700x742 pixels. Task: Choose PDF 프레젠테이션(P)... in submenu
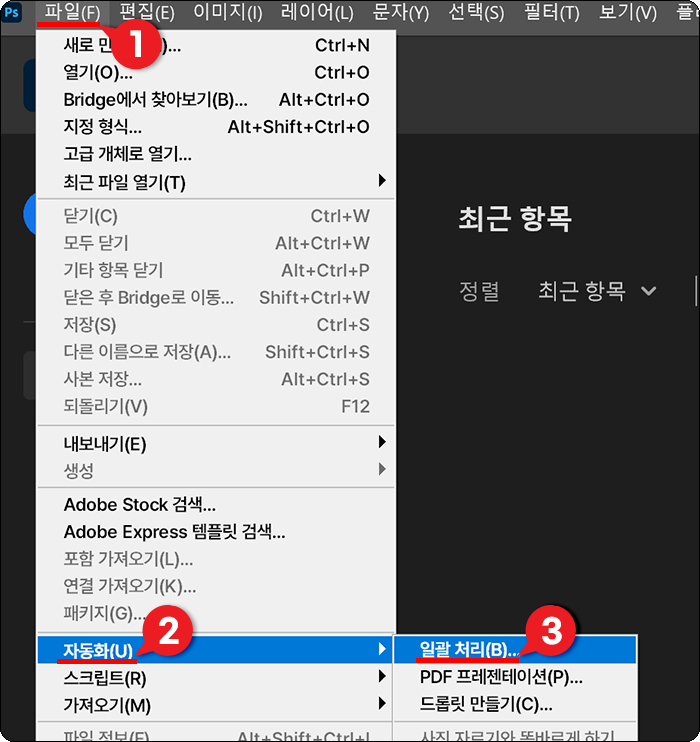(515, 677)
